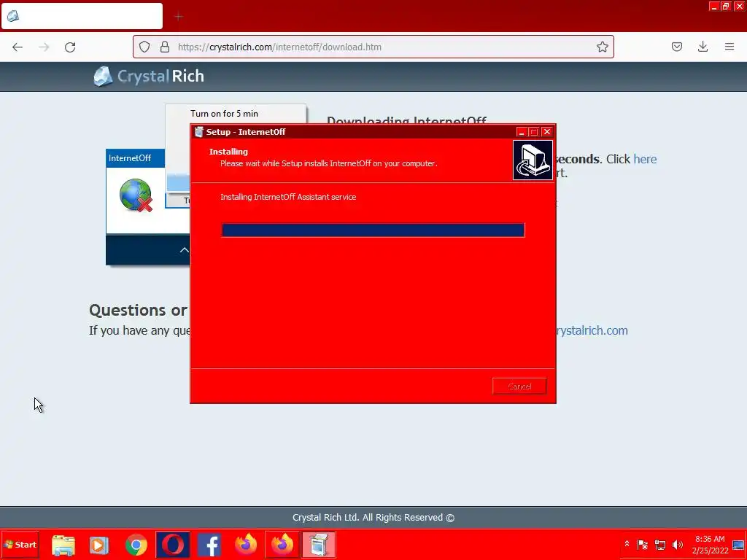Image resolution: width=747 pixels, height=560 pixels.
Task: Open a new browser tab with plus
Action: pos(179,17)
